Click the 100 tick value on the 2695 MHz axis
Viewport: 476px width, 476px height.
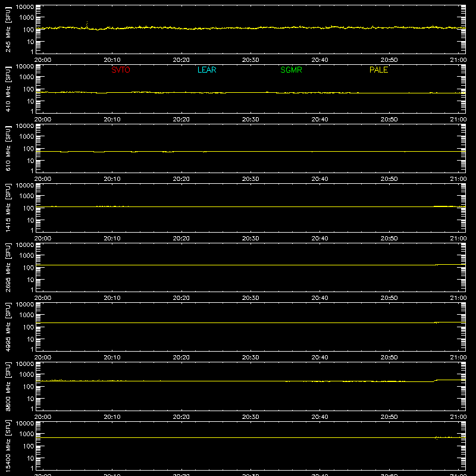coord(29,267)
